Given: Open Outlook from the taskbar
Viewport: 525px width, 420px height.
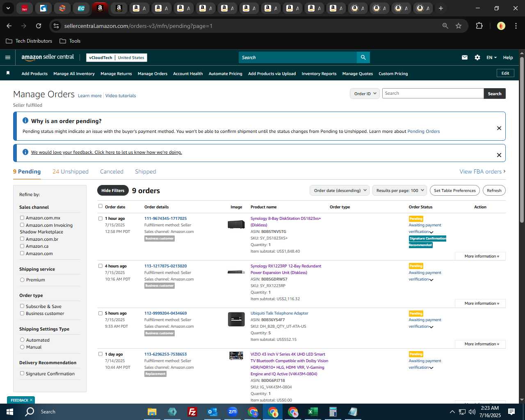Looking at the screenshot, I should 212,412.
